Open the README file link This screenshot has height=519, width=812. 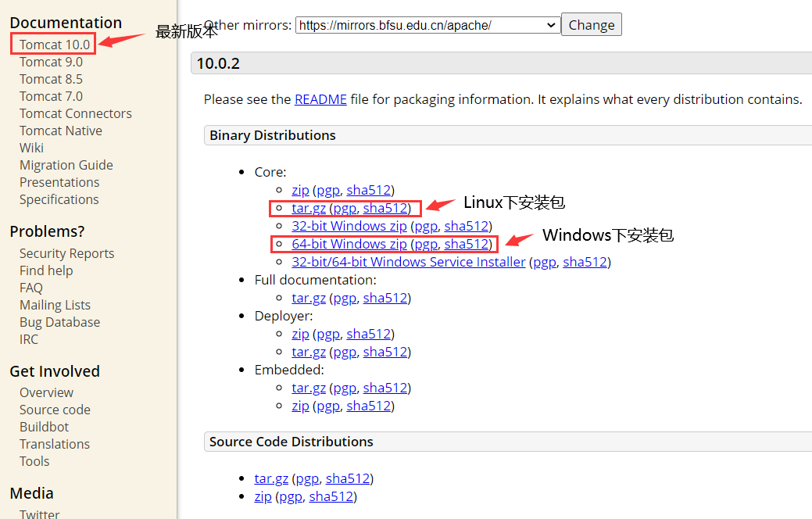320,99
